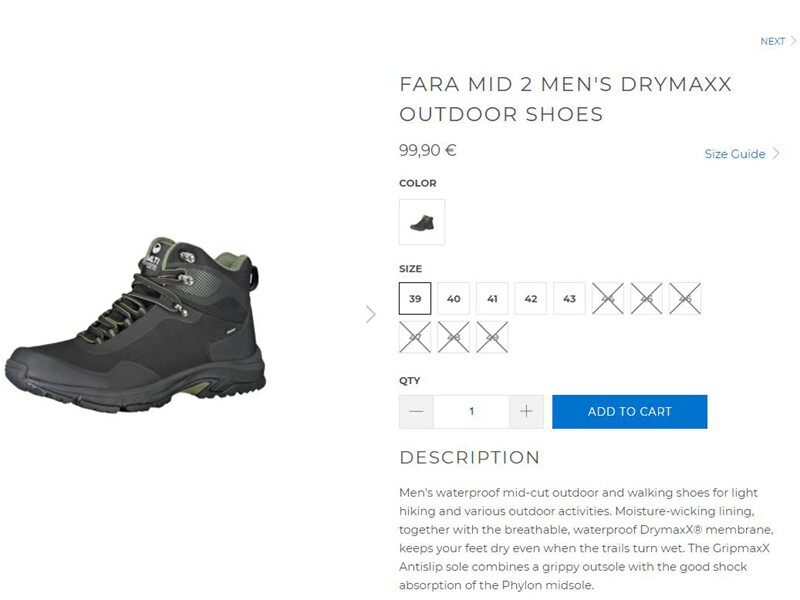The height and width of the screenshot is (600, 800).
Task: Click the next image arrow beside the shoe
Action: point(371,314)
